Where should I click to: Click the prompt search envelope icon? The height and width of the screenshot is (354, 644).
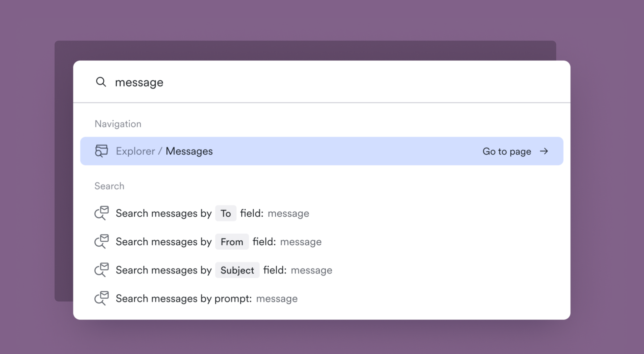click(102, 298)
